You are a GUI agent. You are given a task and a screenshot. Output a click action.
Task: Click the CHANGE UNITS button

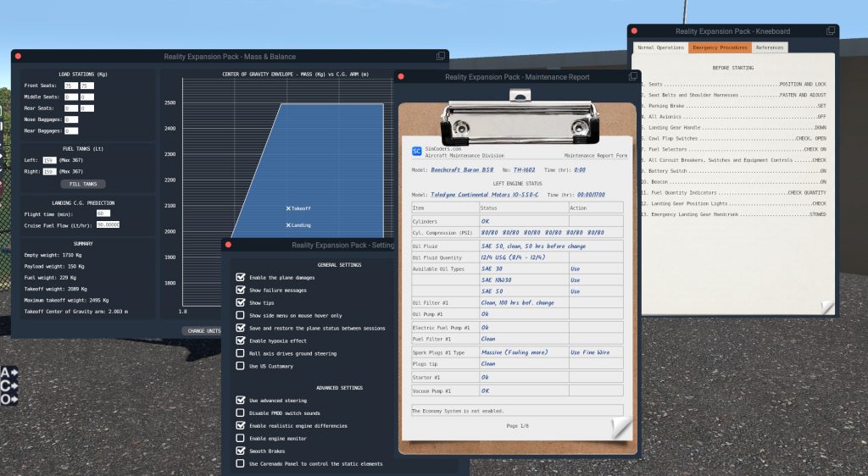coord(202,330)
